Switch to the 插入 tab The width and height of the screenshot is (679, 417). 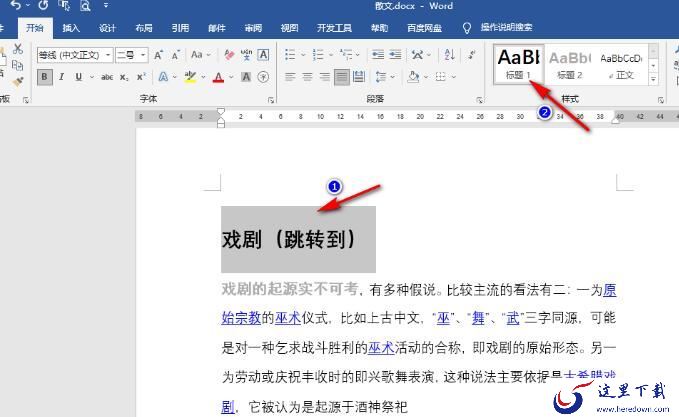pos(71,28)
